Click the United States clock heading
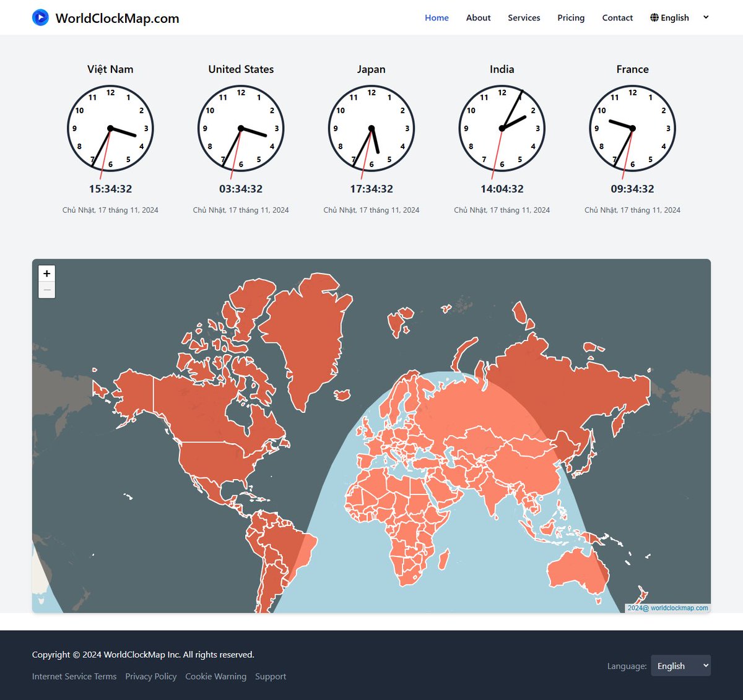 [241, 69]
